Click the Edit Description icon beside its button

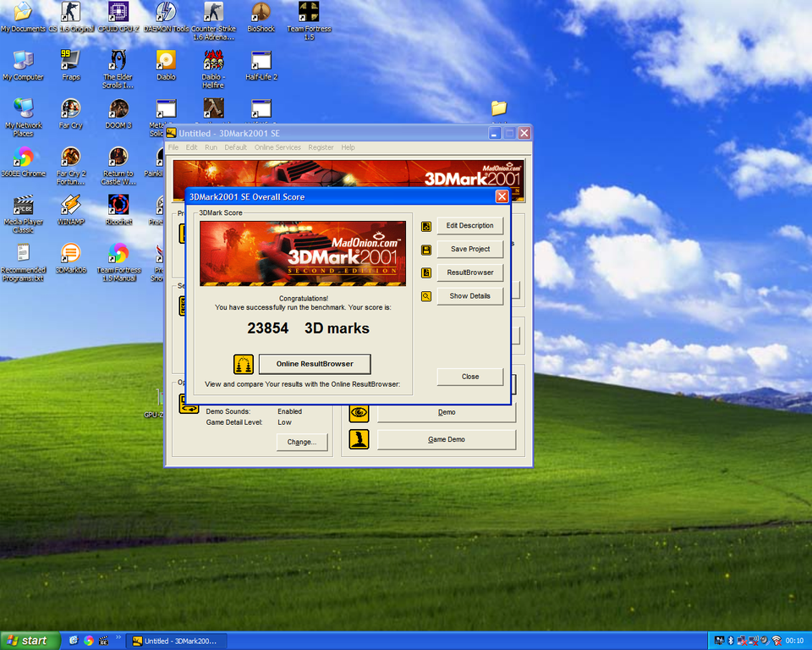pos(426,227)
